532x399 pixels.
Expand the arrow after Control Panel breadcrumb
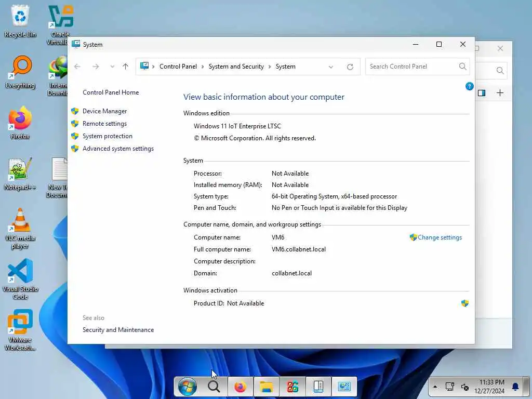[x=203, y=66]
